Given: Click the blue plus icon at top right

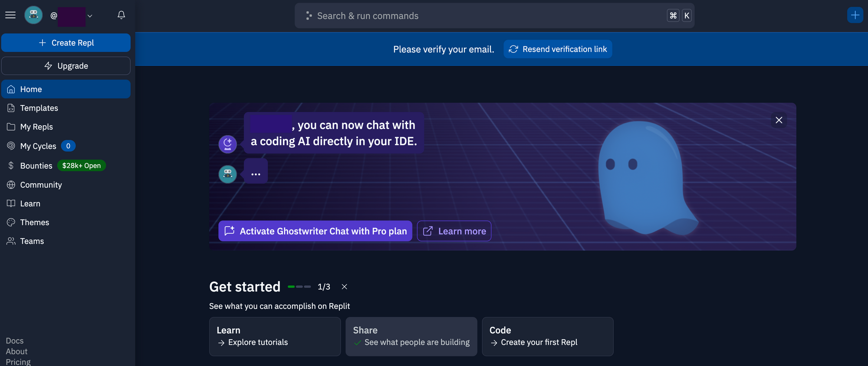Looking at the screenshot, I should coord(855,15).
